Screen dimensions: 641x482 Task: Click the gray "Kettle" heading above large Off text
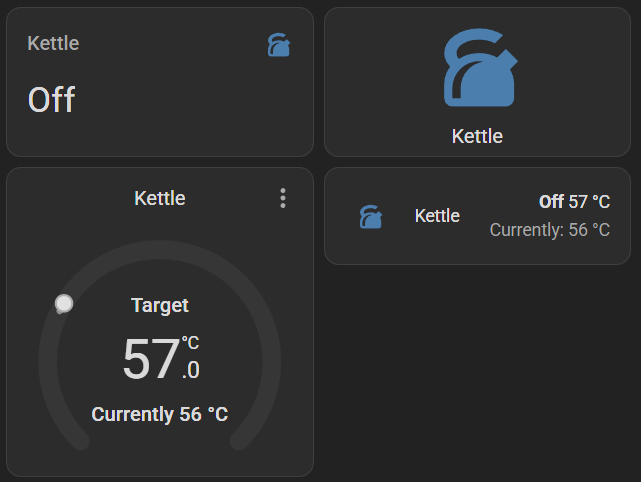(53, 43)
